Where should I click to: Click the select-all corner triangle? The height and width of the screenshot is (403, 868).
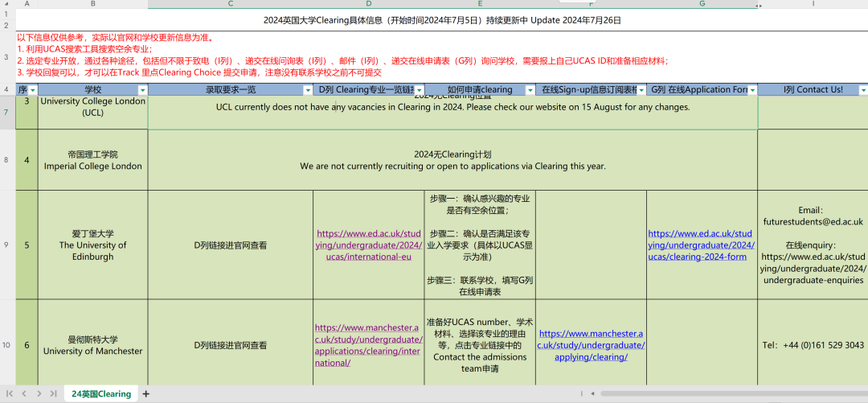click(x=8, y=3)
